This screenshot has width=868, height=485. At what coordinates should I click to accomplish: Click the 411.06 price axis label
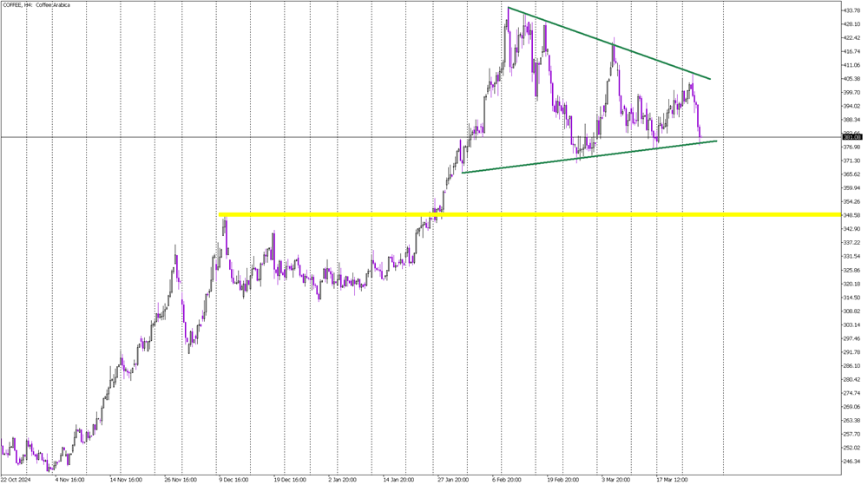(x=852, y=65)
